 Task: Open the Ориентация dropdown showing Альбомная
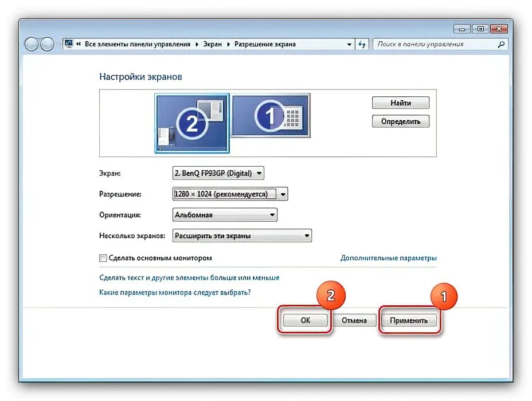click(225, 215)
